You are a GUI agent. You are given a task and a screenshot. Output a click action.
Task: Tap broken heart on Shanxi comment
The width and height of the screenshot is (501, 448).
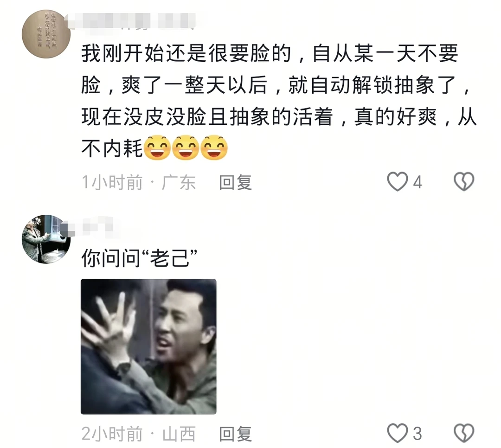tap(464, 433)
